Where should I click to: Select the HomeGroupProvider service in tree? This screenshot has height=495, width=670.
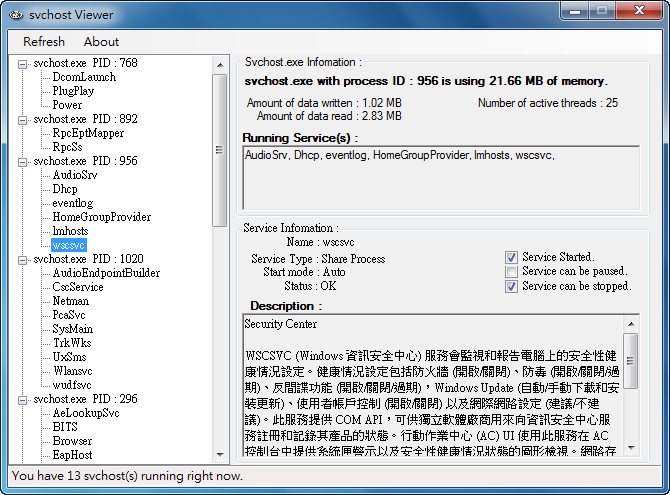(102, 217)
